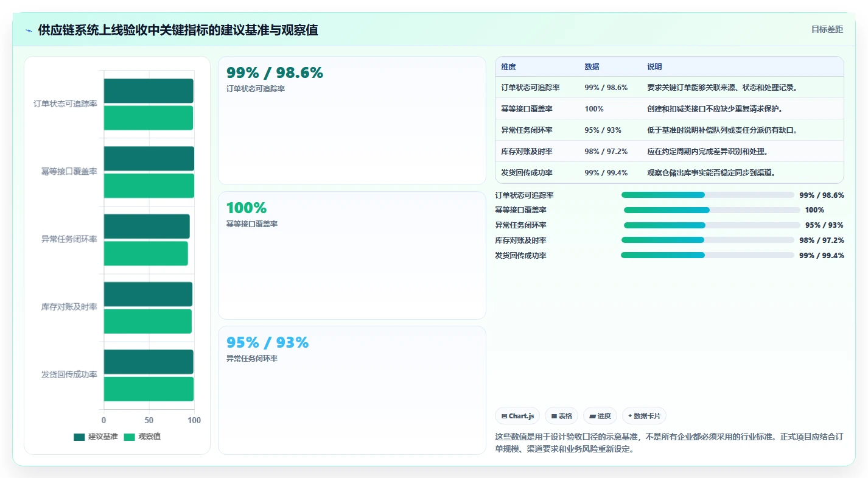Click the table data cell 98% / 97.2%
This screenshot has width=868, height=478.
point(606,152)
